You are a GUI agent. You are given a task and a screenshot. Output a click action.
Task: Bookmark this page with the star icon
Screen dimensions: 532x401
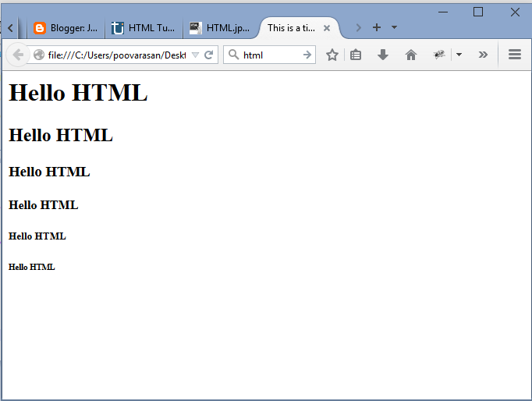pos(332,55)
